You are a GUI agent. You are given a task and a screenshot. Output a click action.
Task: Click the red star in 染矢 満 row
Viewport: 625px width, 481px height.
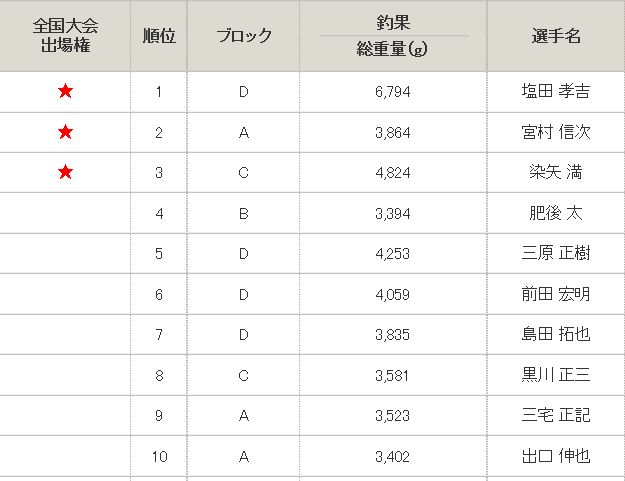click(65, 172)
